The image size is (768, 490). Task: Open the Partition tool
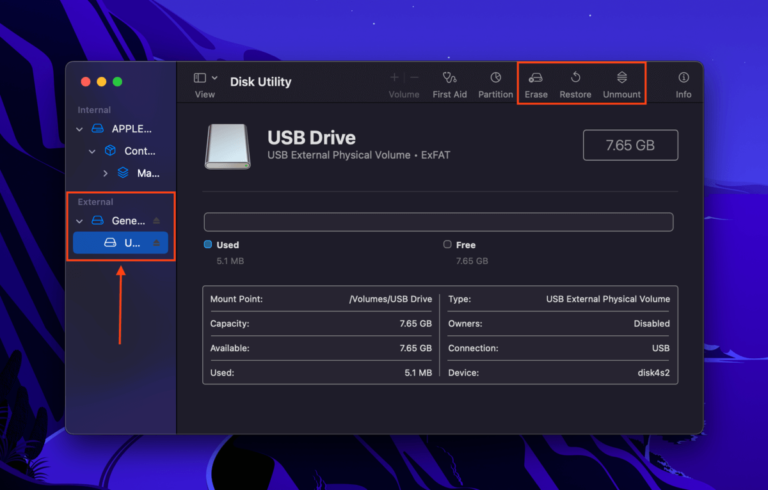(x=495, y=79)
